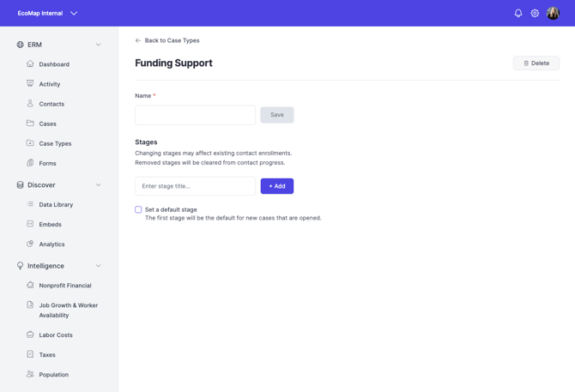Viewport: 575px width, 392px height.
Task: Click the Back to Case Types link
Action: click(x=172, y=40)
